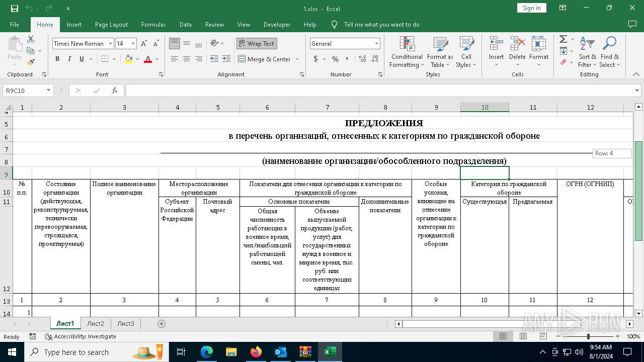Insert function with fx icon
This screenshot has height=362, width=644.
click(115, 90)
